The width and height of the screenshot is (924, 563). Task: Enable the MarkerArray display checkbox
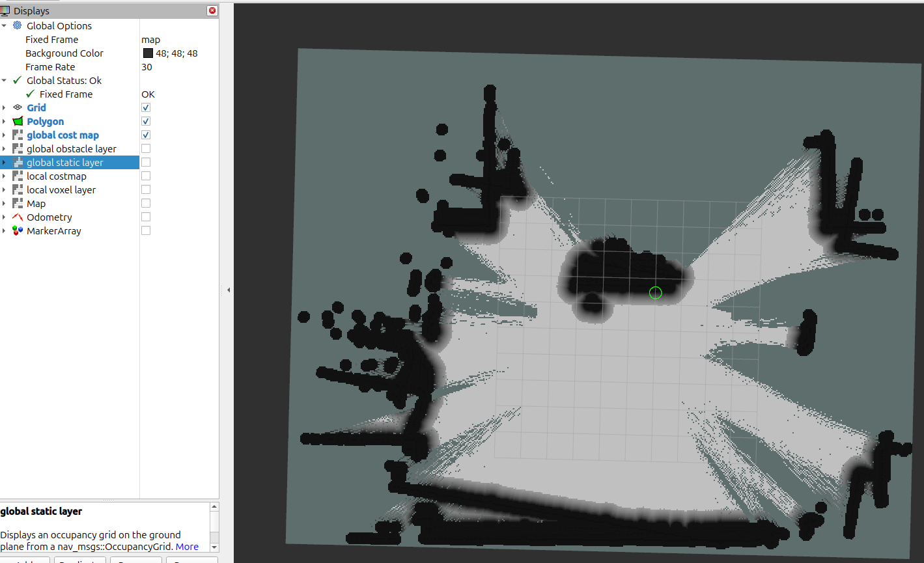click(146, 230)
